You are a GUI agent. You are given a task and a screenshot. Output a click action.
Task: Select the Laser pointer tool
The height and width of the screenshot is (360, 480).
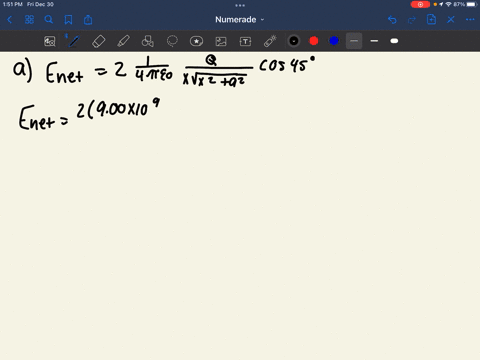tap(270, 41)
